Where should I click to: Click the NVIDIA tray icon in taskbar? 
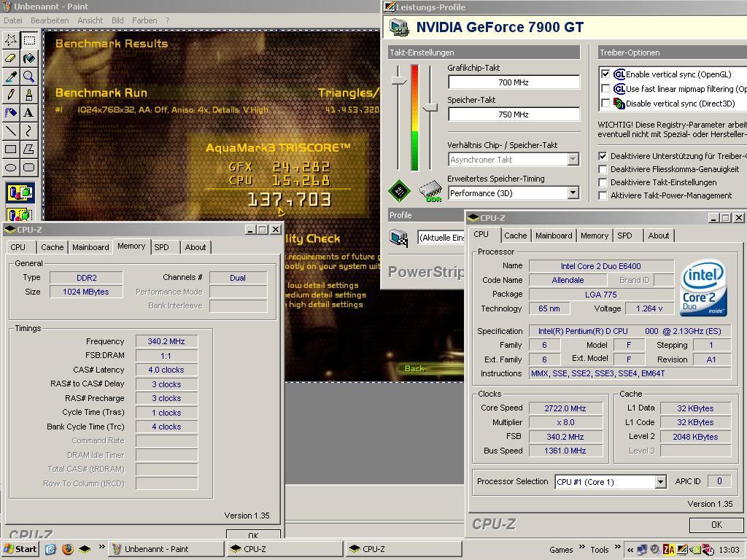(x=695, y=550)
